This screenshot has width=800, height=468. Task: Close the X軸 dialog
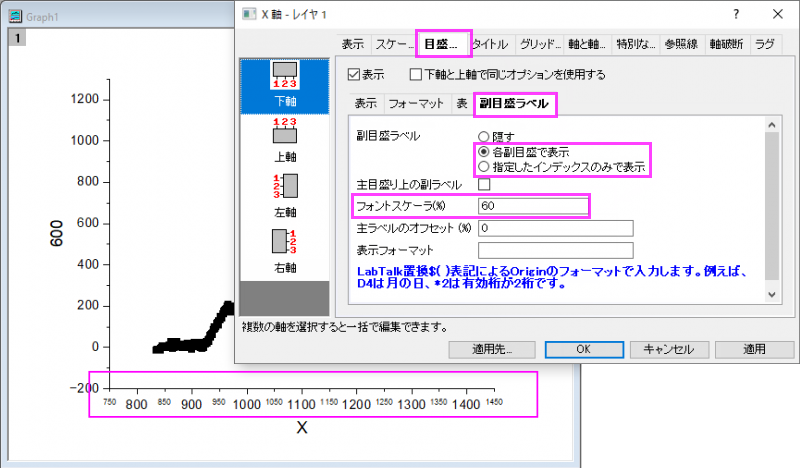click(x=778, y=14)
